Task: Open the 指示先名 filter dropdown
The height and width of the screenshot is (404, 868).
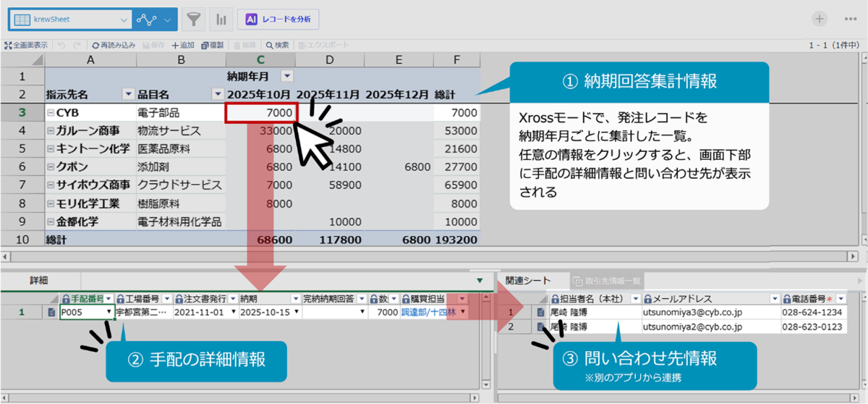Action: pos(129,93)
